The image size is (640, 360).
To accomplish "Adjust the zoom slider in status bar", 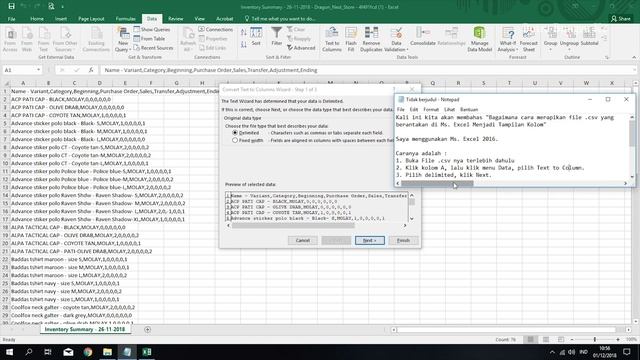I will tap(595, 340).
